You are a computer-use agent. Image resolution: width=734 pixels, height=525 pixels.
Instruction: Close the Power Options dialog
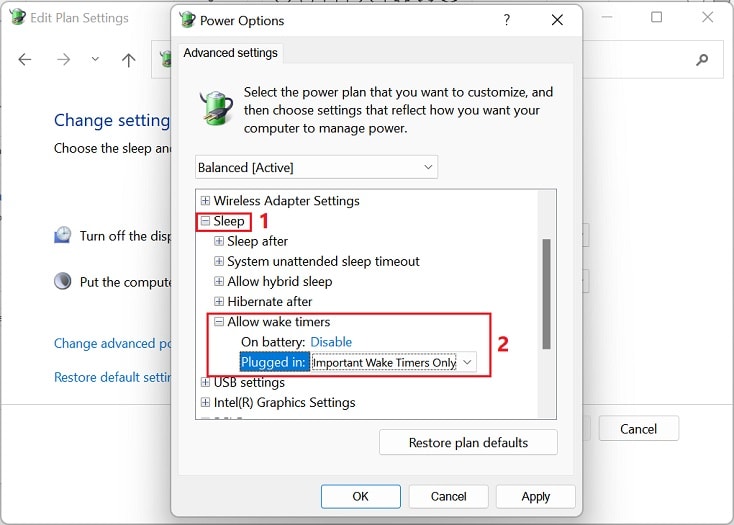tap(557, 20)
